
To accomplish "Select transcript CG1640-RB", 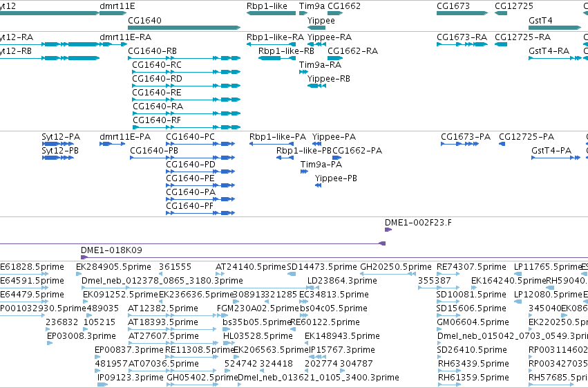I will click(152, 51).
